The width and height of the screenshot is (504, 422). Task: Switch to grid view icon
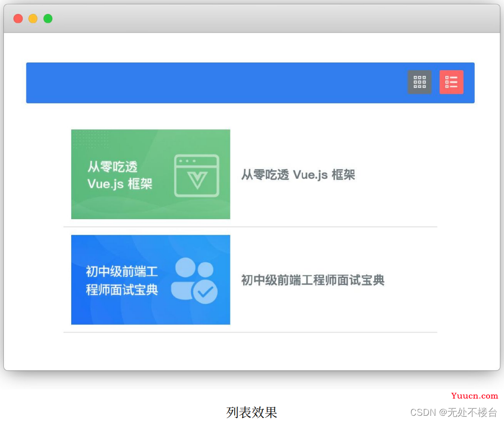click(x=419, y=82)
